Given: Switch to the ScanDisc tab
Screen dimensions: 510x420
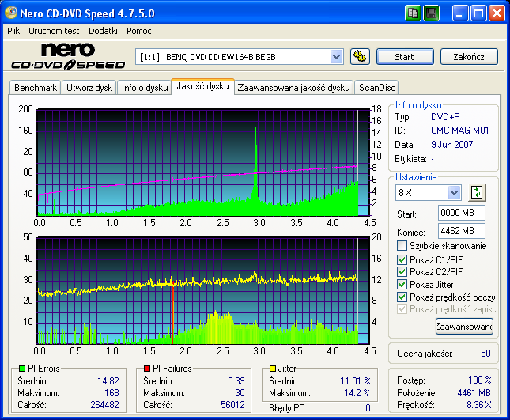Looking at the screenshot, I should [x=377, y=88].
